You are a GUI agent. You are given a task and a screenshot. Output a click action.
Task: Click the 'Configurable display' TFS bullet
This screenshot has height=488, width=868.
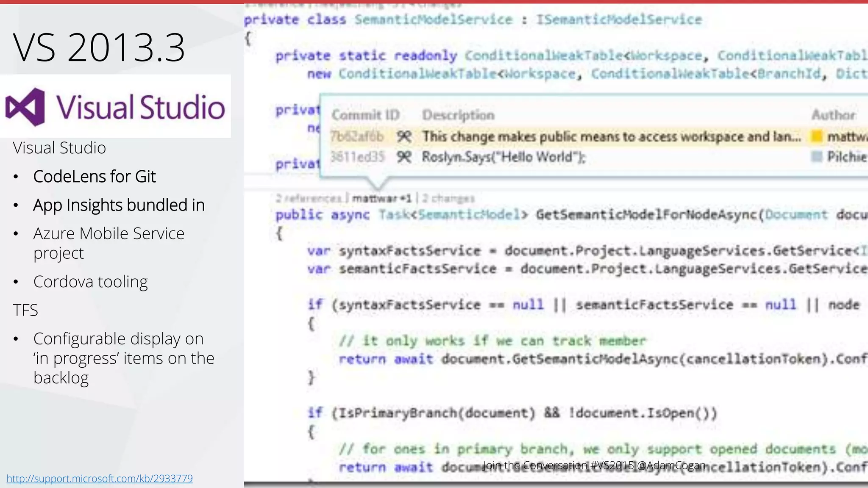[x=124, y=358]
